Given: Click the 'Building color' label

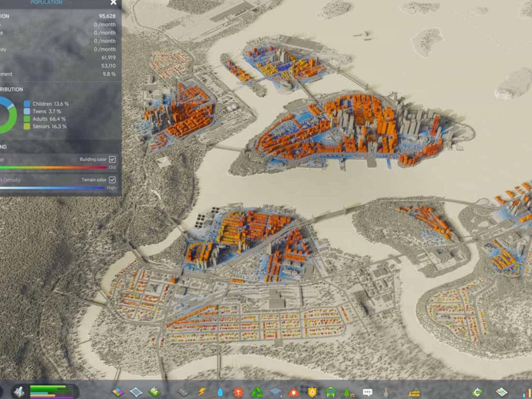Looking at the screenshot, I should coord(93,159).
